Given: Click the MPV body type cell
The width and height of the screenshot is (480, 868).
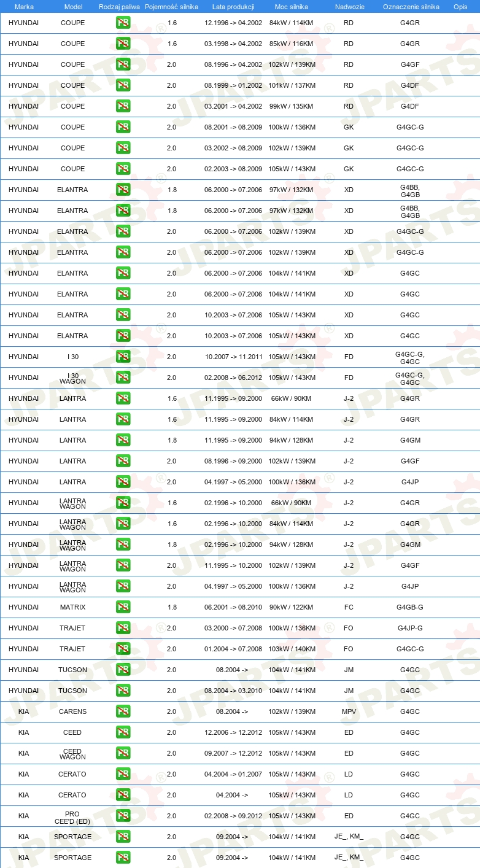Looking at the screenshot, I should [x=349, y=711].
